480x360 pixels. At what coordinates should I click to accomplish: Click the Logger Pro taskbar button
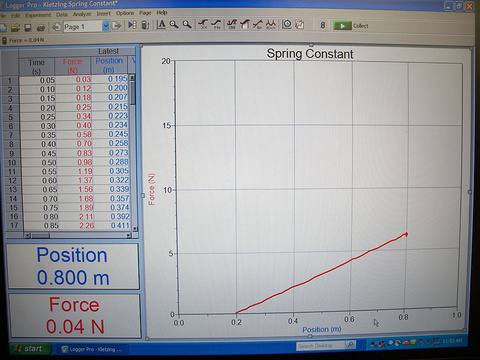tap(92, 349)
